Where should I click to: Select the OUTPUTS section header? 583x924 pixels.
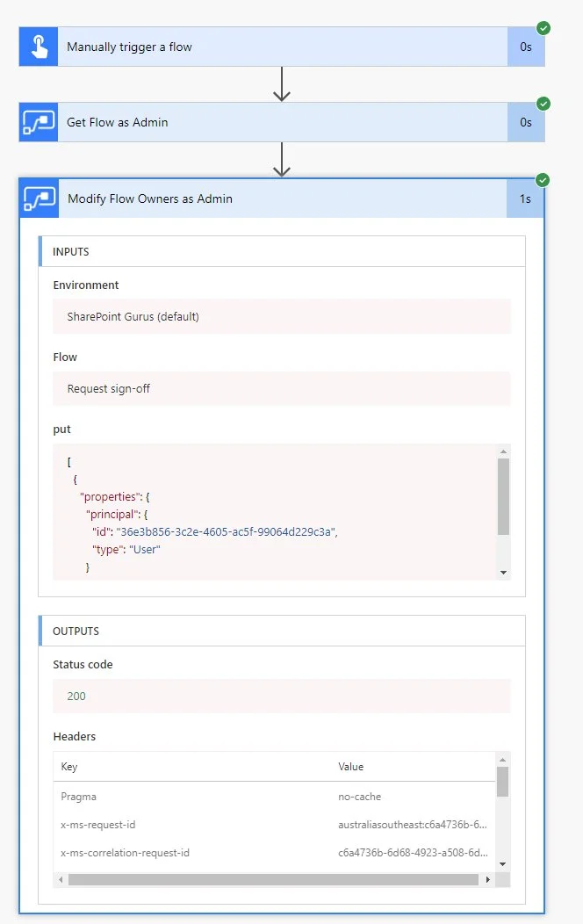(281, 632)
